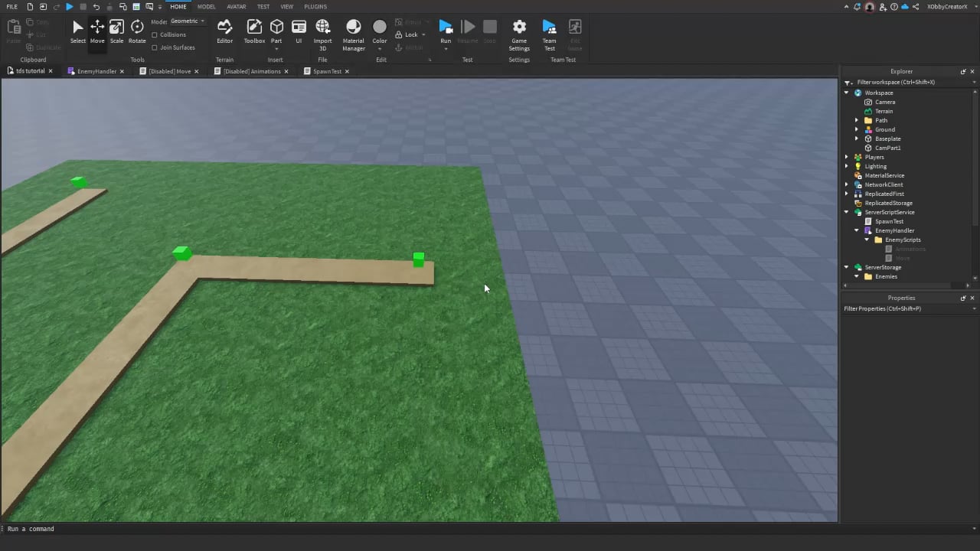Image resolution: width=980 pixels, height=551 pixels.
Task: Collapse the Workspace tree node
Action: point(847,93)
